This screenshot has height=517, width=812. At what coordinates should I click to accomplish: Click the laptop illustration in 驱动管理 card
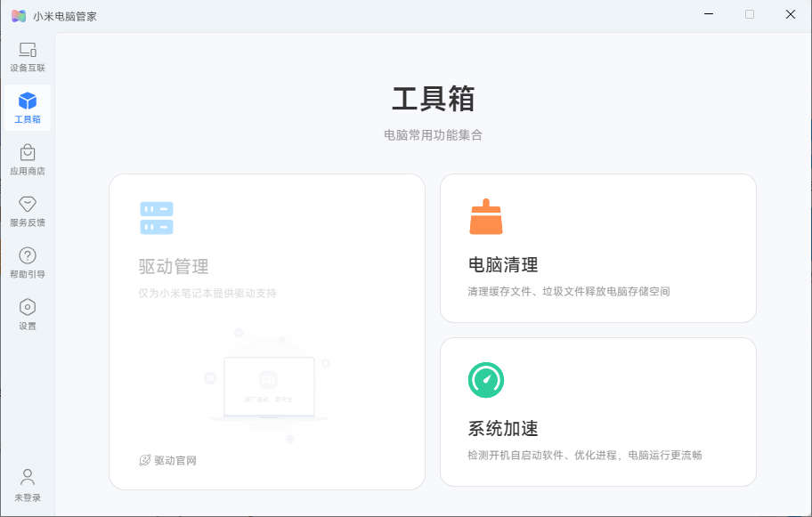(x=268, y=386)
